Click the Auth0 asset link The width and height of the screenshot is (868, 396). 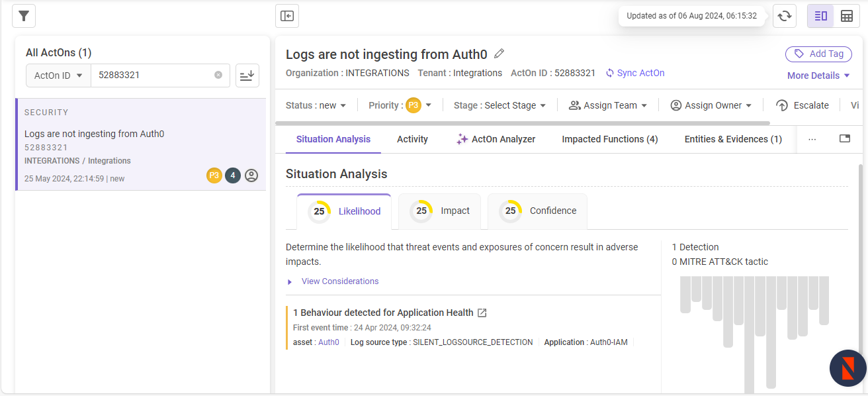pos(329,342)
